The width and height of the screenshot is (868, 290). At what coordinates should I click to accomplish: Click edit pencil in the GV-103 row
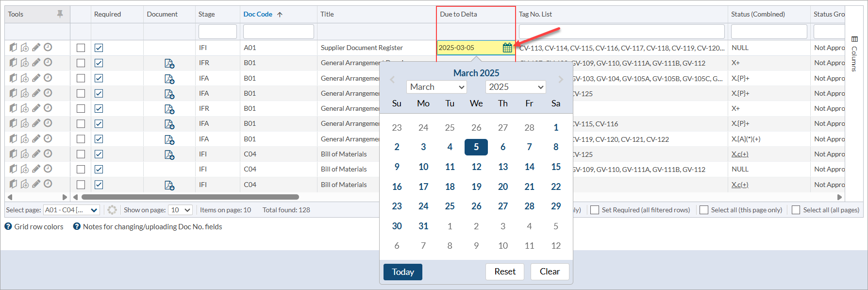point(36,78)
